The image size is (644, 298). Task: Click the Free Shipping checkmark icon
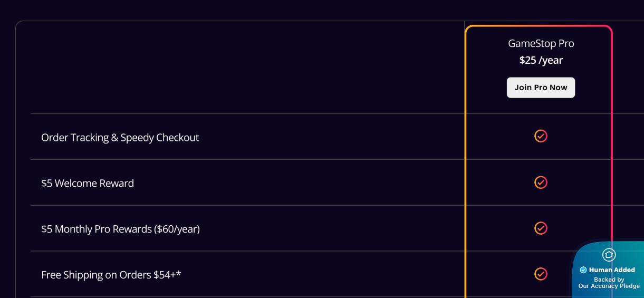tap(541, 274)
